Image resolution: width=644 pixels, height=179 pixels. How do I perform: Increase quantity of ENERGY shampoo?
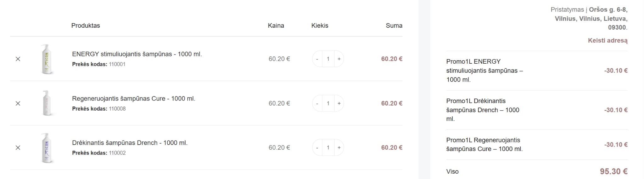tap(339, 59)
